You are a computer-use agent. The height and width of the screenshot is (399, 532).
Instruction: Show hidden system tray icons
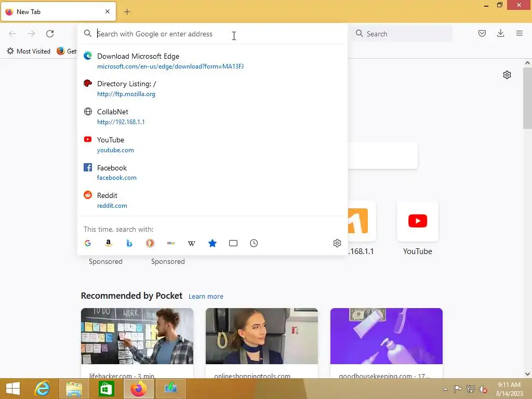[x=445, y=389]
